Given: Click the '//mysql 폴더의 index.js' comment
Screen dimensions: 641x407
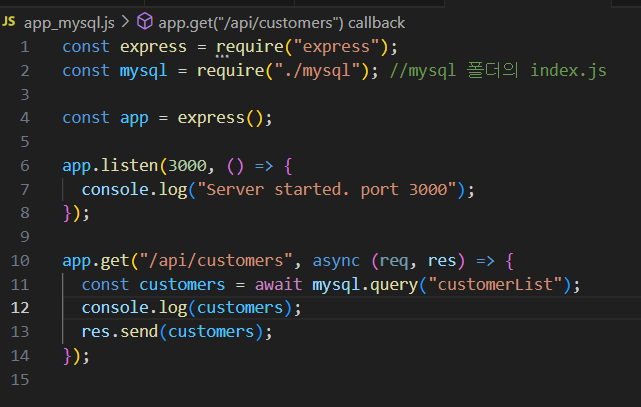Looking at the screenshot, I should pos(498,71).
